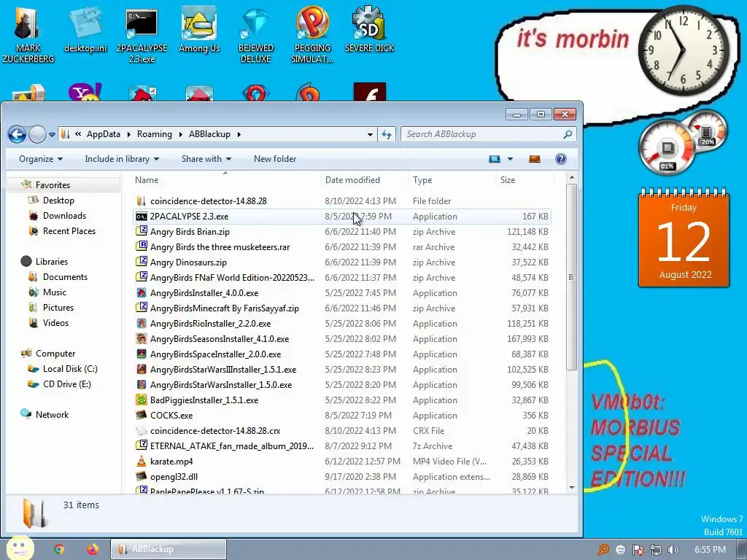The width and height of the screenshot is (747, 560).
Task: Open recent pages dropdown arrow
Action: 52,135
